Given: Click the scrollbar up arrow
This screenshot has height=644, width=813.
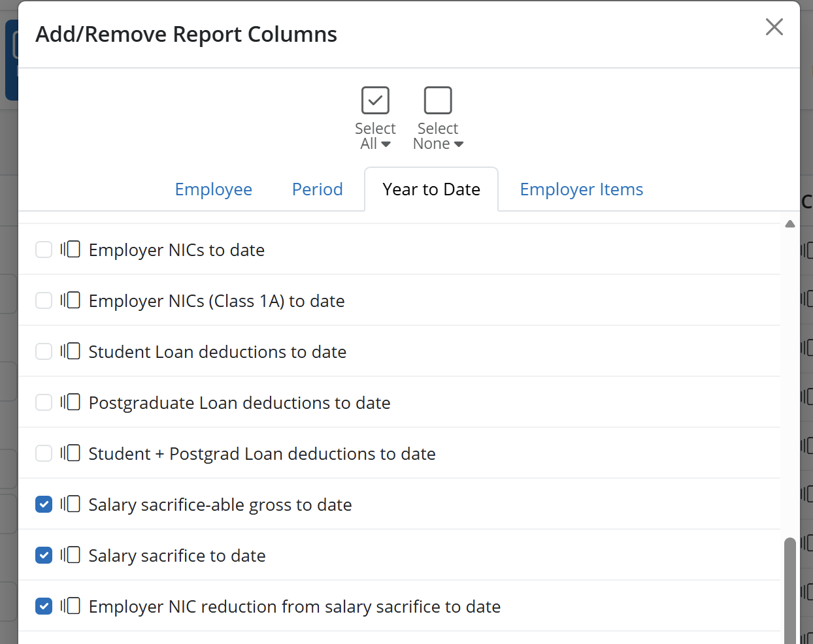Looking at the screenshot, I should pos(790,224).
